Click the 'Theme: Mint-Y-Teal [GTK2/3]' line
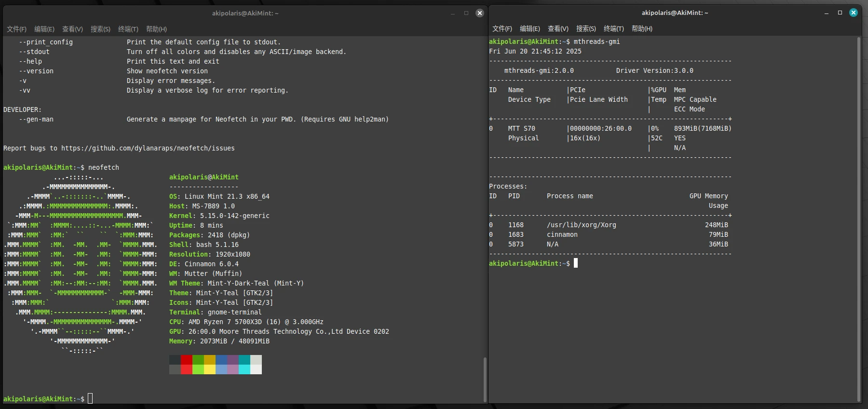 (221, 293)
